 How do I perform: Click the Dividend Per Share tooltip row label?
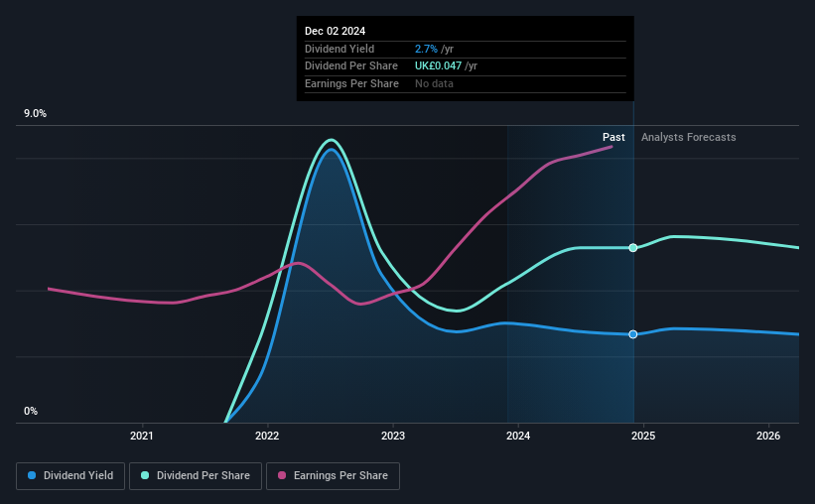[351, 66]
